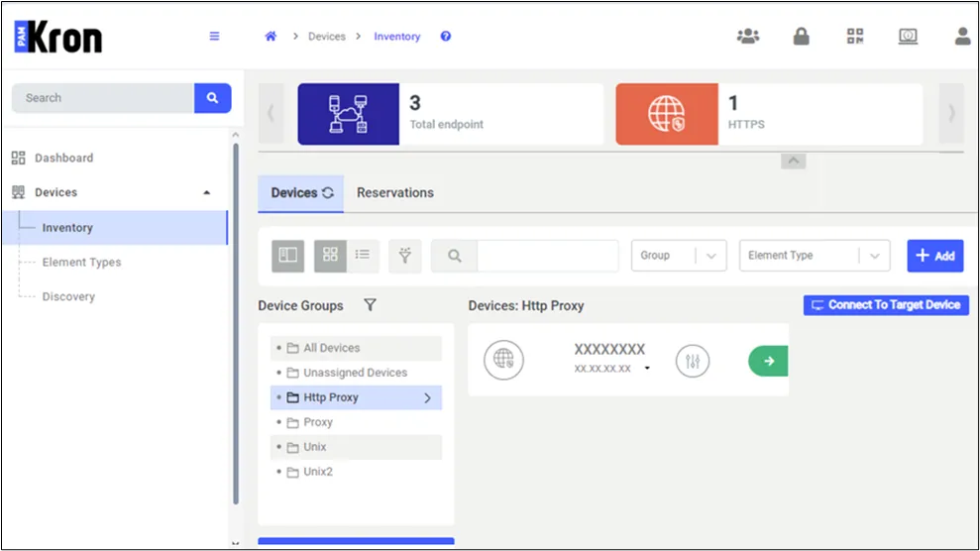Click the Total endpoint network icon tile
The image size is (980, 551).
[x=348, y=114]
